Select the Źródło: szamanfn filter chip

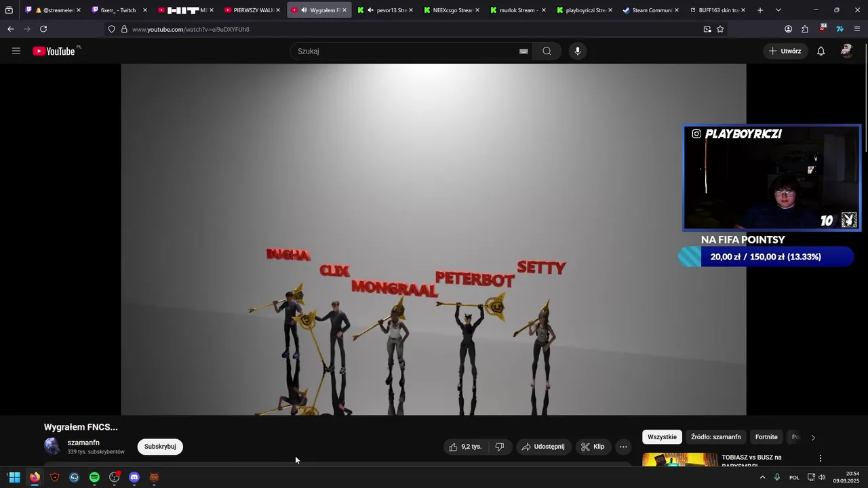(716, 437)
